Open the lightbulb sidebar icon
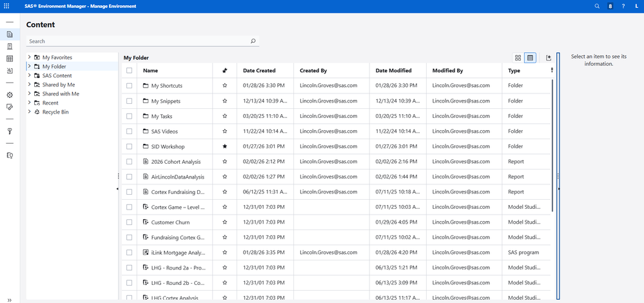Viewport: 644px width, 303px height. tap(10, 155)
